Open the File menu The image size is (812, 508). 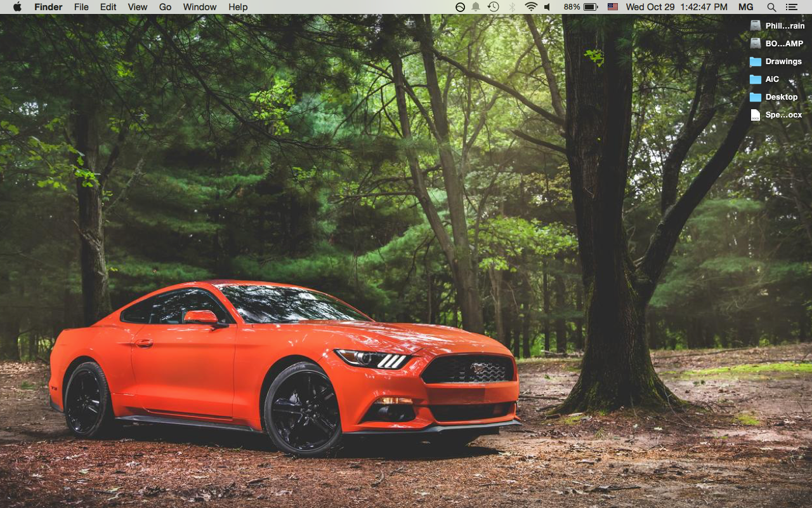(81, 7)
